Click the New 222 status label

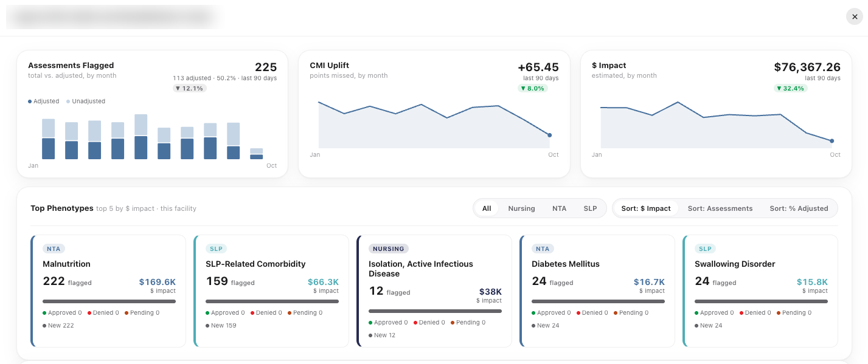(x=58, y=326)
